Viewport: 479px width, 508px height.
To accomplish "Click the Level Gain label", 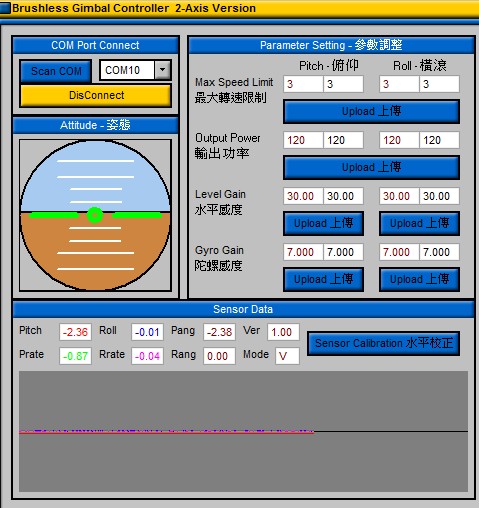I will pyautogui.click(x=220, y=194).
